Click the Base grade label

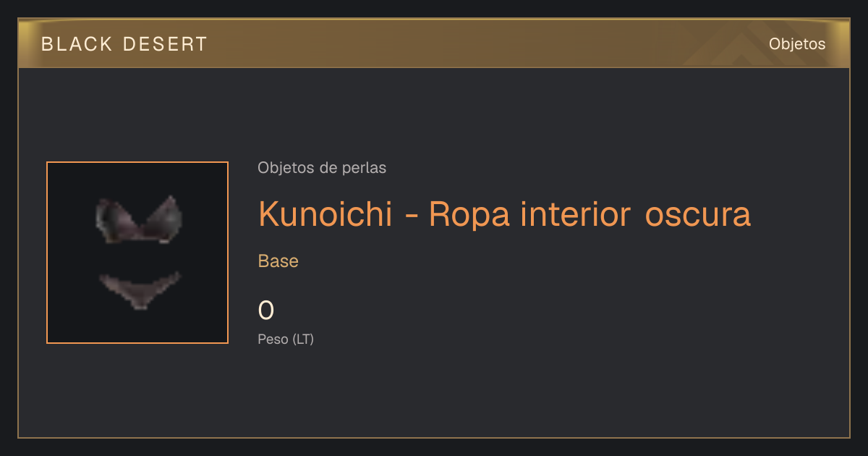tap(278, 261)
